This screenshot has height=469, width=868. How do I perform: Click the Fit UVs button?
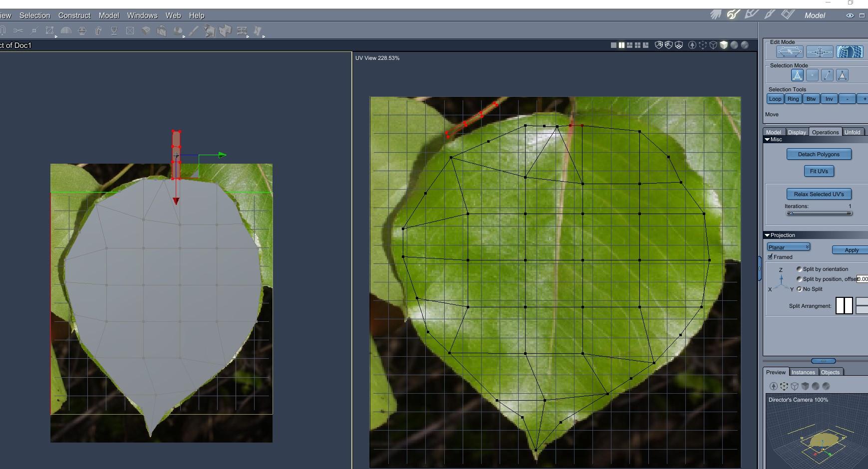[819, 171]
